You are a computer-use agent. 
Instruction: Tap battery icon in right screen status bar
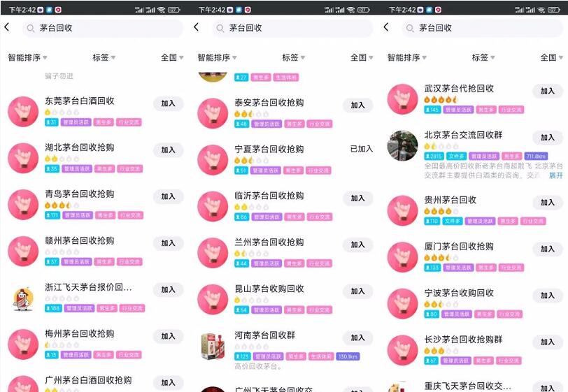coord(554,10)
